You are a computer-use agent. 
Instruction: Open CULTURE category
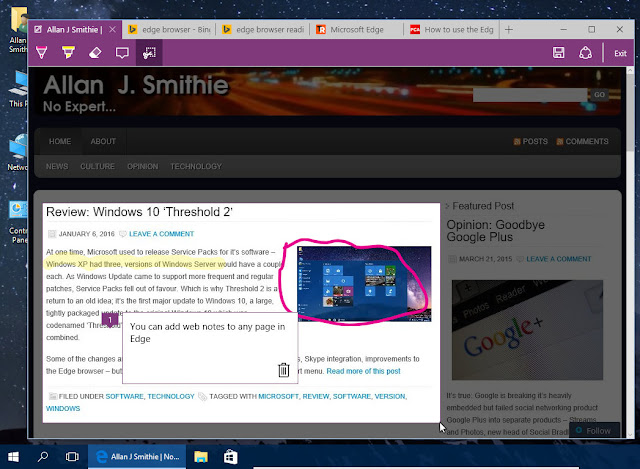pos(98,167)
